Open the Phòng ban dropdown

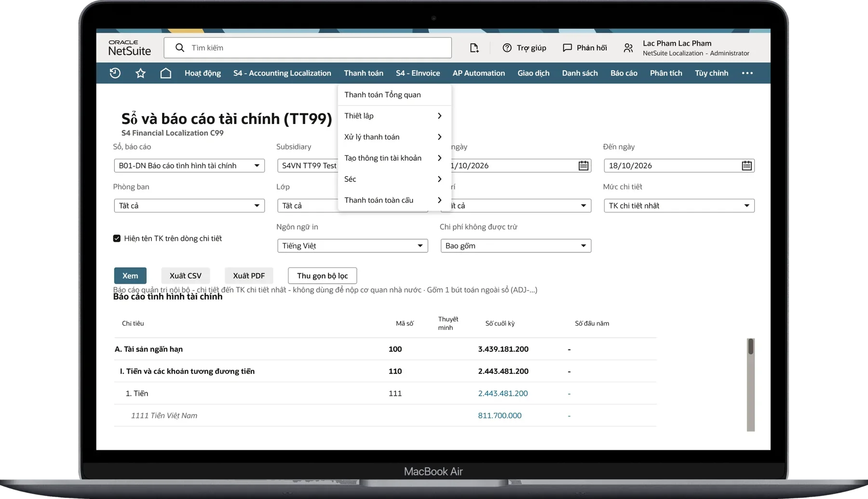189,206
